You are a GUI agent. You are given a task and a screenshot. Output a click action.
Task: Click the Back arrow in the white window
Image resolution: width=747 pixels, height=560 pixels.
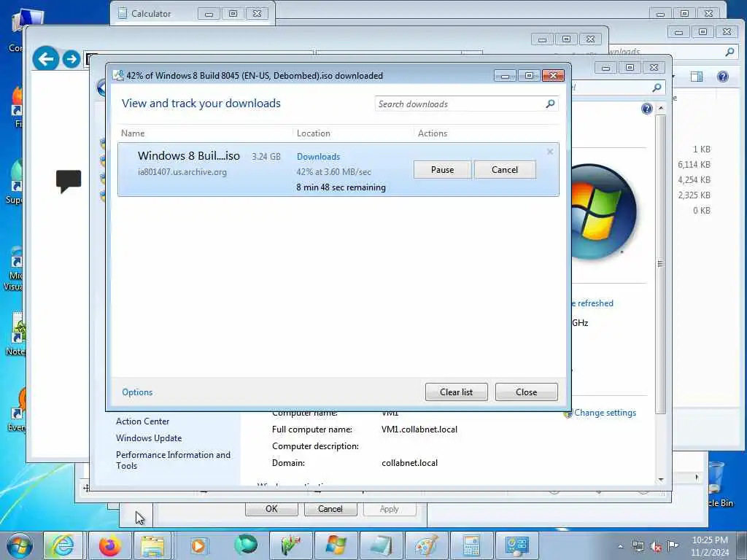[46, 59]
